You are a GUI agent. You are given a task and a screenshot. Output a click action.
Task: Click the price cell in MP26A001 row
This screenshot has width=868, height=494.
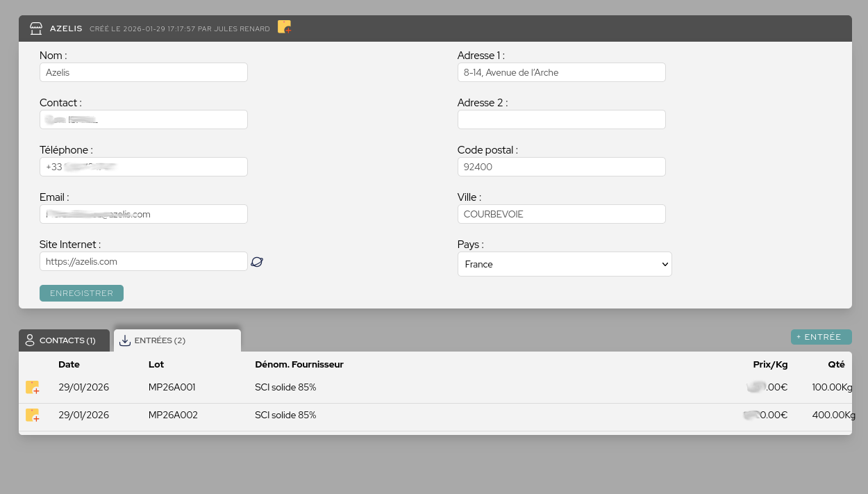[x=767, y=387]
